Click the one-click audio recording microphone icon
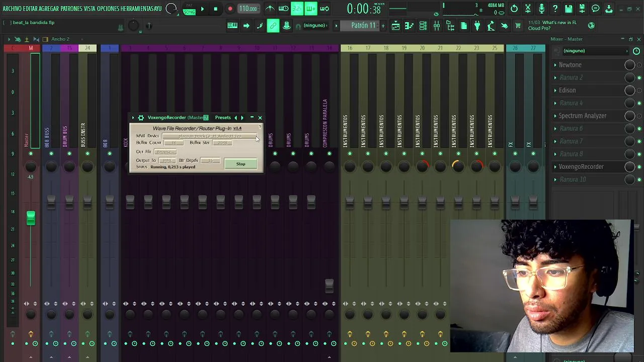Viewport: 644px width, 362px height. tap(541, 9)
